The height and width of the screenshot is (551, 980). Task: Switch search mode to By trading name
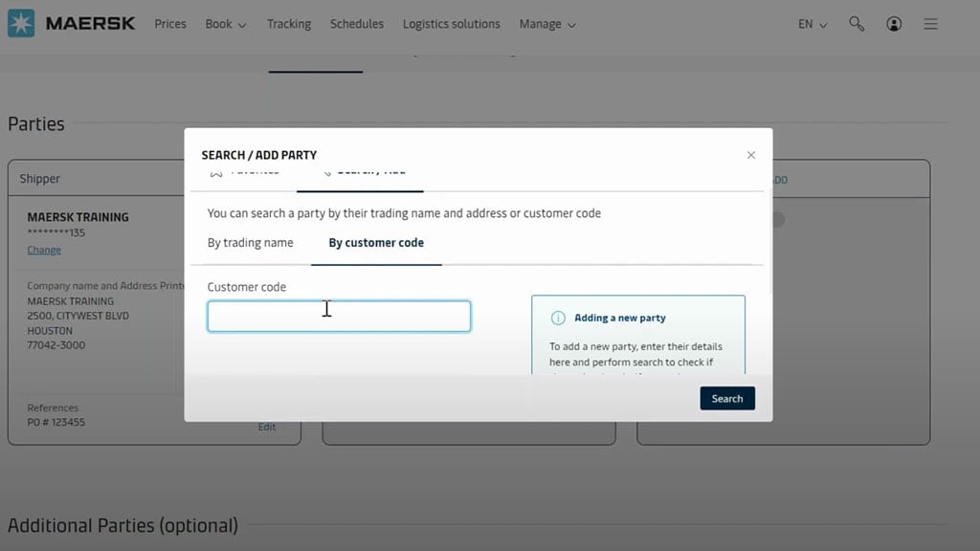pos(250,242)
